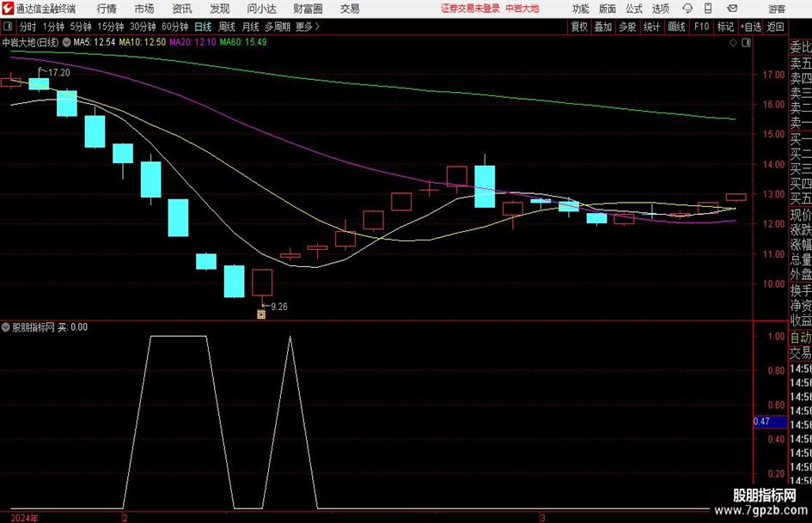
Task: Click the 复权 toolbar button
Action: tap(579, 27)
